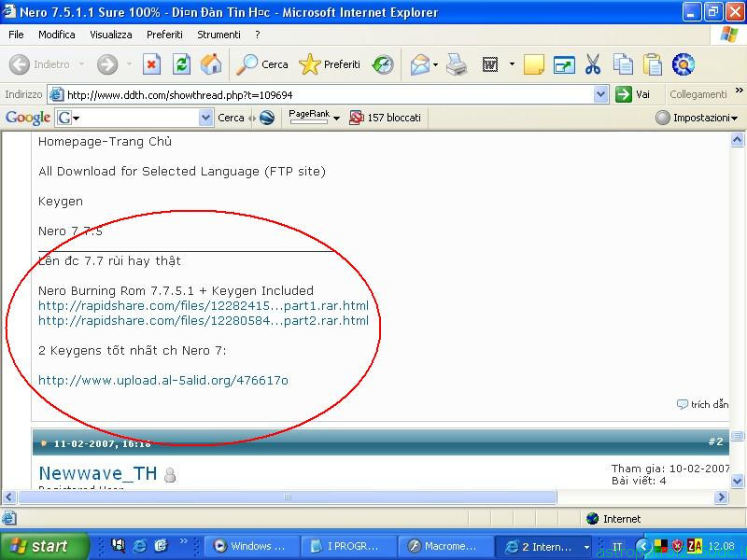Open the File menu
The height and width of the screenshot is (560, 747).
16,35
